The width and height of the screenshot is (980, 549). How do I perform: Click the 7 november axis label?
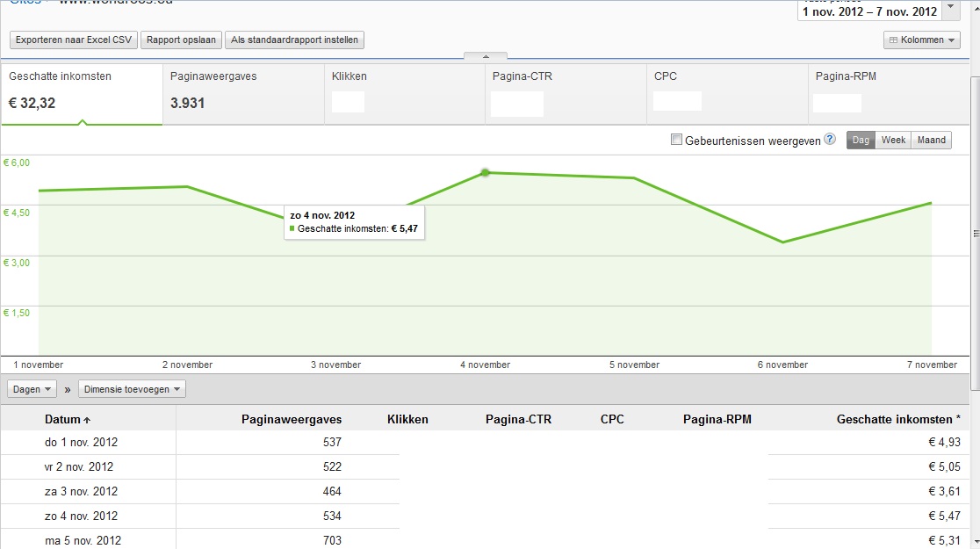click(x=932, y=365)
